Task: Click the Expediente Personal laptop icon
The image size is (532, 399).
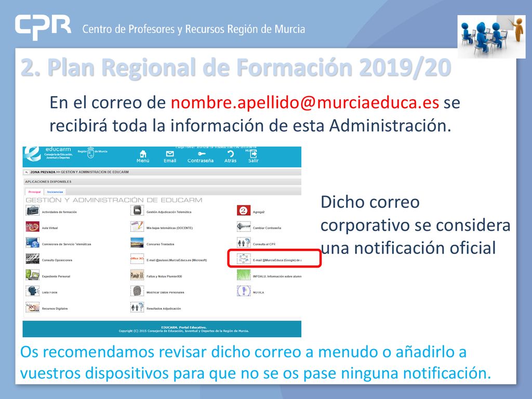Action: (x=33, y=275)
